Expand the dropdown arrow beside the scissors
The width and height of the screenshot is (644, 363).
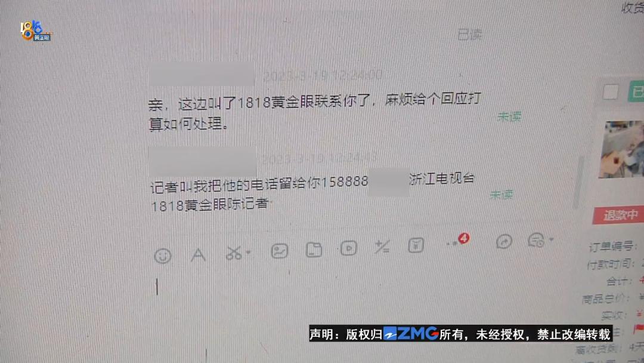pos(248,252)
